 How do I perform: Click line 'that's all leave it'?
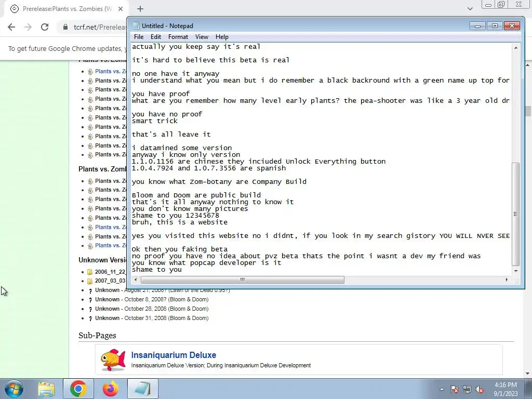tap(171, 135)
